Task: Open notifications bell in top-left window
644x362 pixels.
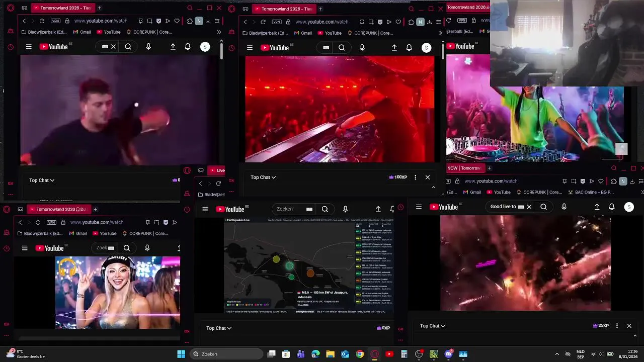Action: pos(188,47)
